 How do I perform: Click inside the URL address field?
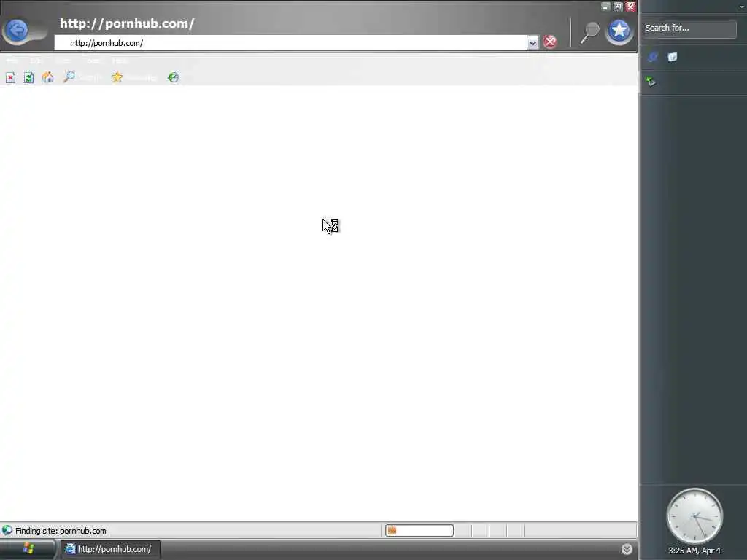290,43
